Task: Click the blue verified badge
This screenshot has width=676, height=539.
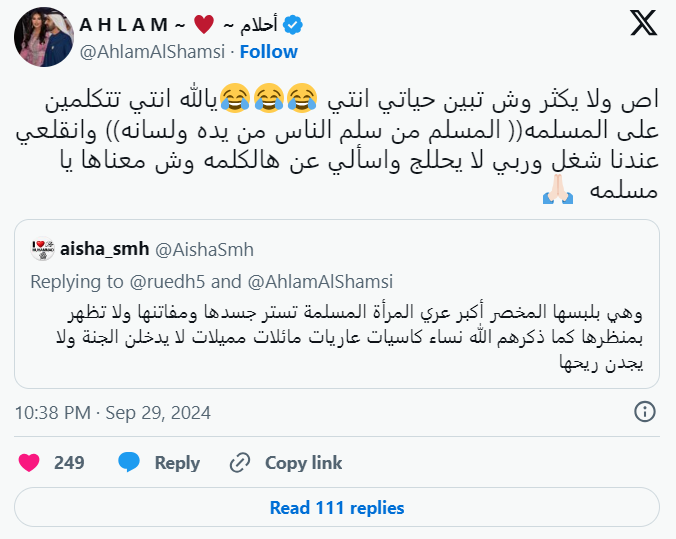Action: pos(293,25)
